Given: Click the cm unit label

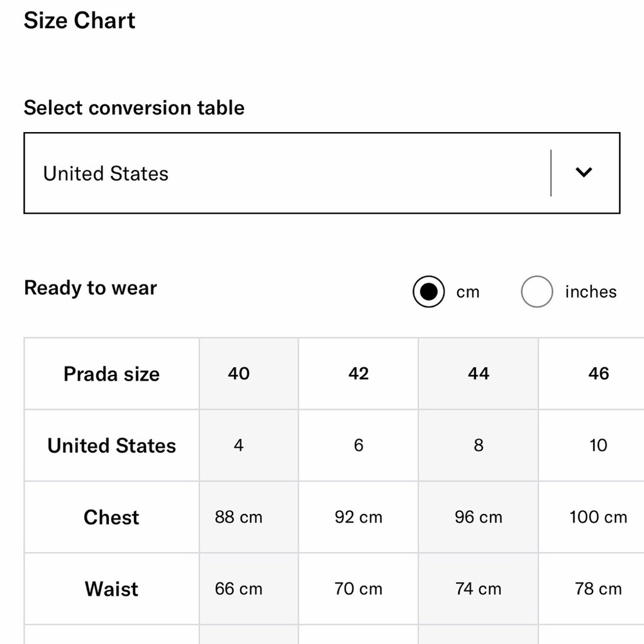Looking at the screenshot, I should [x=468, y=292].
